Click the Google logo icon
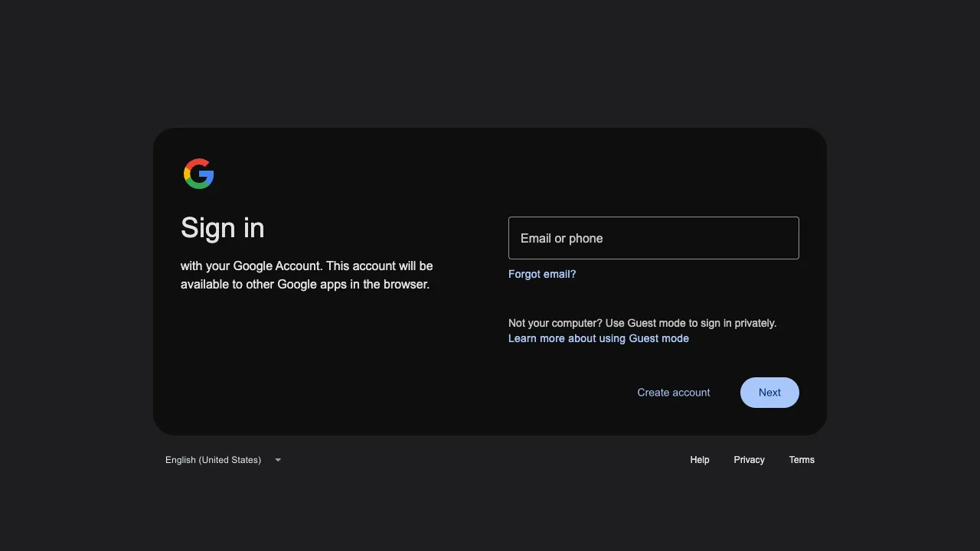 pos(199,174)
